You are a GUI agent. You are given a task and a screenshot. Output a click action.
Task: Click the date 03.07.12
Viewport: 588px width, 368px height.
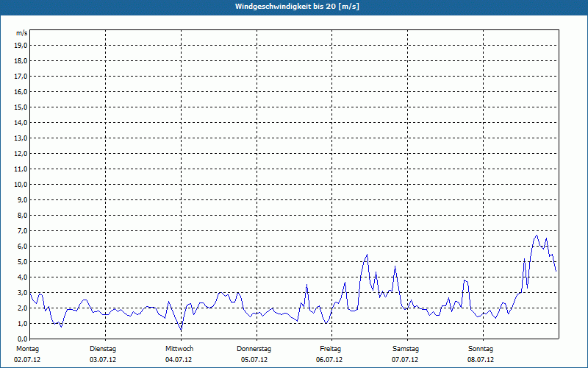(x=103, y=360)
